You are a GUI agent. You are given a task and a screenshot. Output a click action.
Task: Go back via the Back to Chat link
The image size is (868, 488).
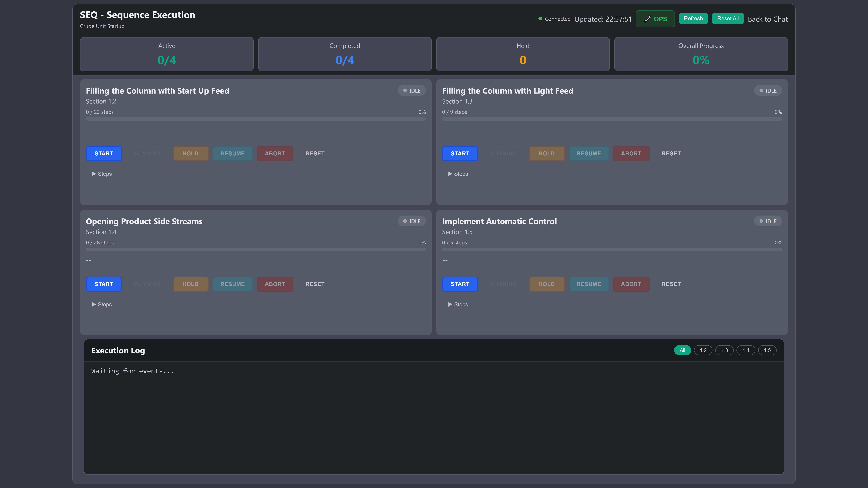[x=768, y=19]
